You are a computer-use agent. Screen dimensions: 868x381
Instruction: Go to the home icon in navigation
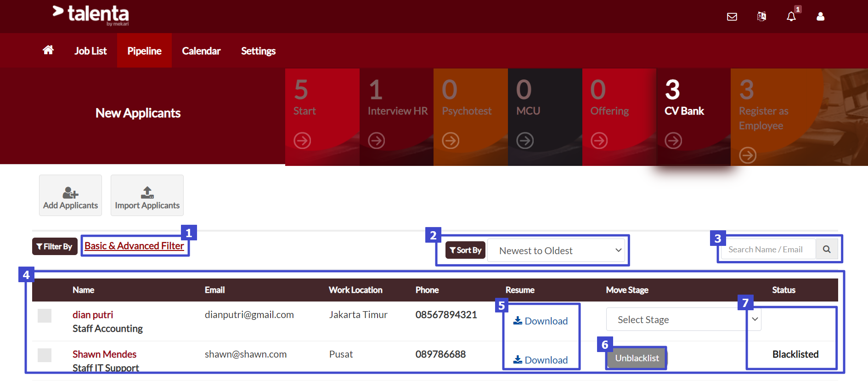[48, 50]
